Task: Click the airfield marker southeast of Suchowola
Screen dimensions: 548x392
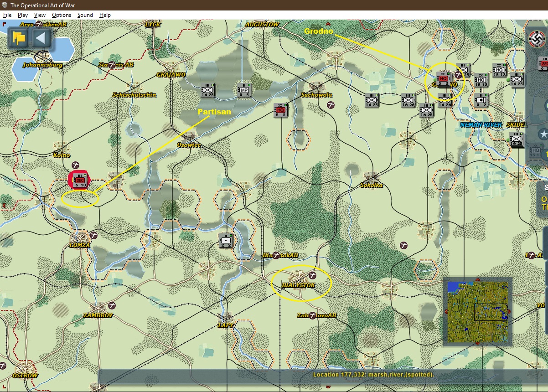Action: tap(331, 105)
